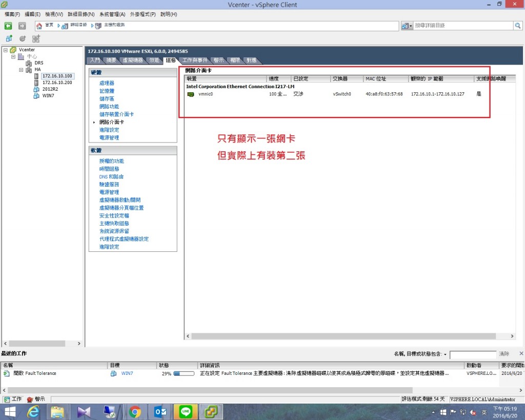This screenshot has height=420, width=525.
Task: Open the 編輯(E) menu
Action: pyautogui.click(x=32, y=14)
